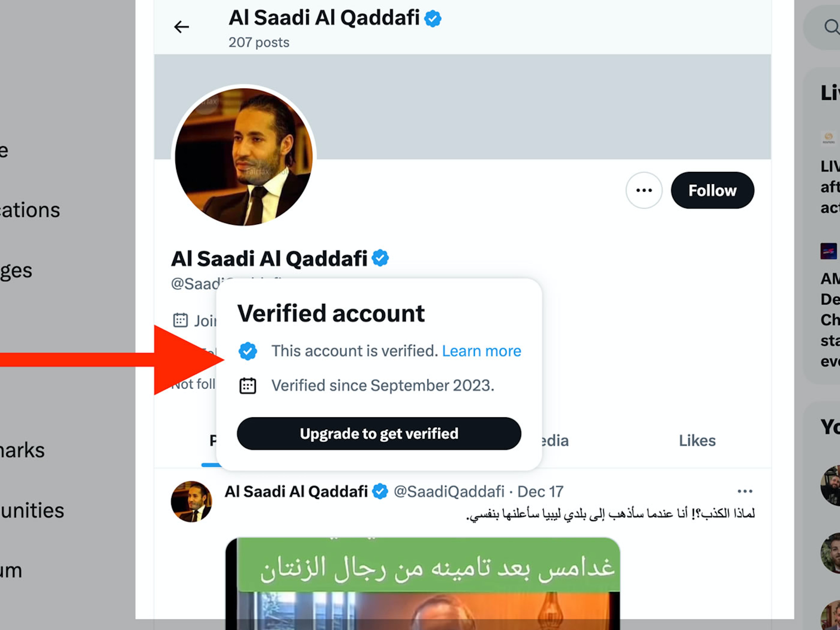
Task: Click the calendar icon beside Verified since September 2023
Action: tap(248, 386)
